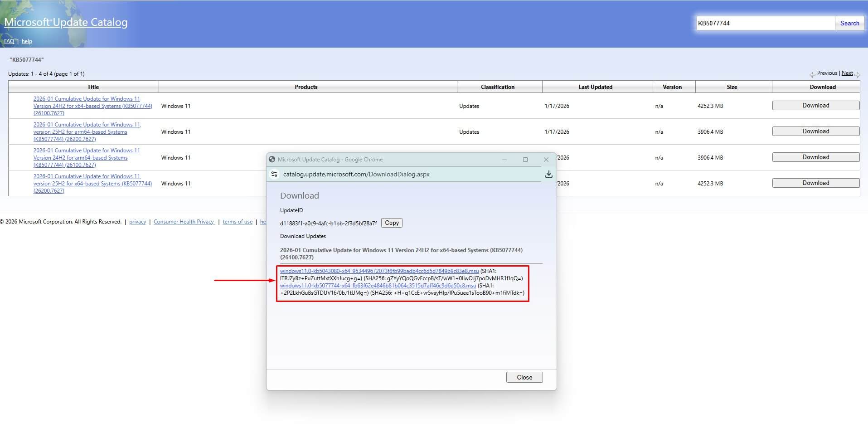This screenshot has height=428, width=868.
Task: Minimize the Download dialog popup window
Action: pos(504,160)
